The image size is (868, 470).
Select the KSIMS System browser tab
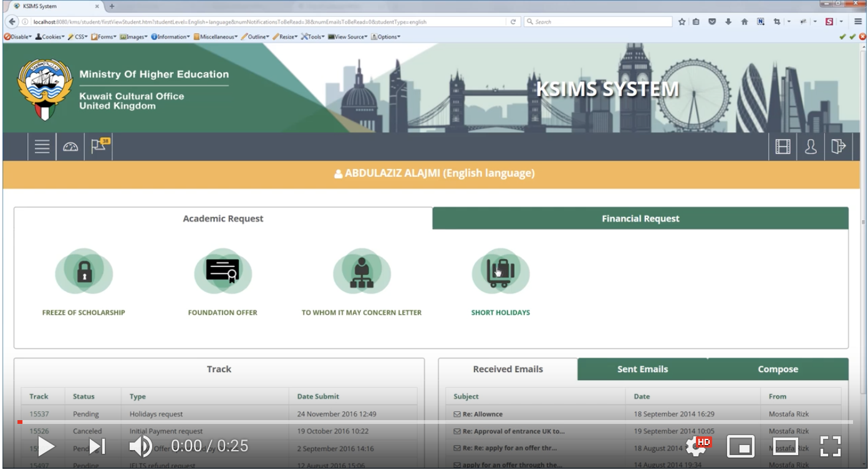55,6
